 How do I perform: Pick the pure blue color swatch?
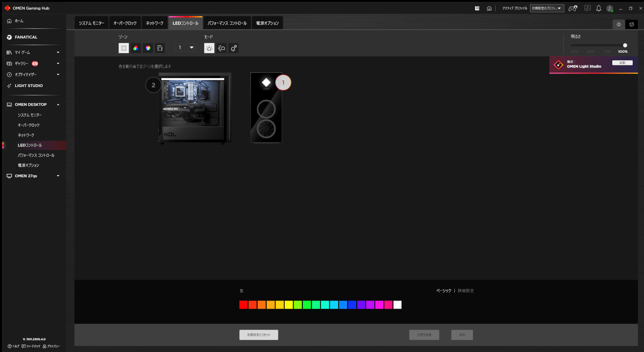click(352, 305)
